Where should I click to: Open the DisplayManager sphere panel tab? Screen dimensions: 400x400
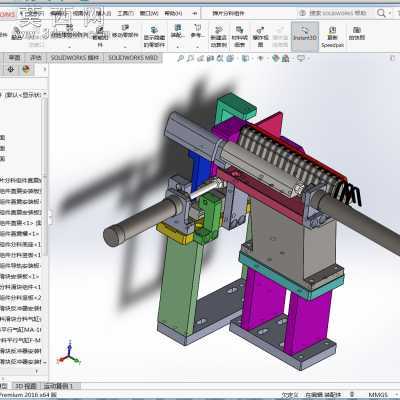coord(27,69)
